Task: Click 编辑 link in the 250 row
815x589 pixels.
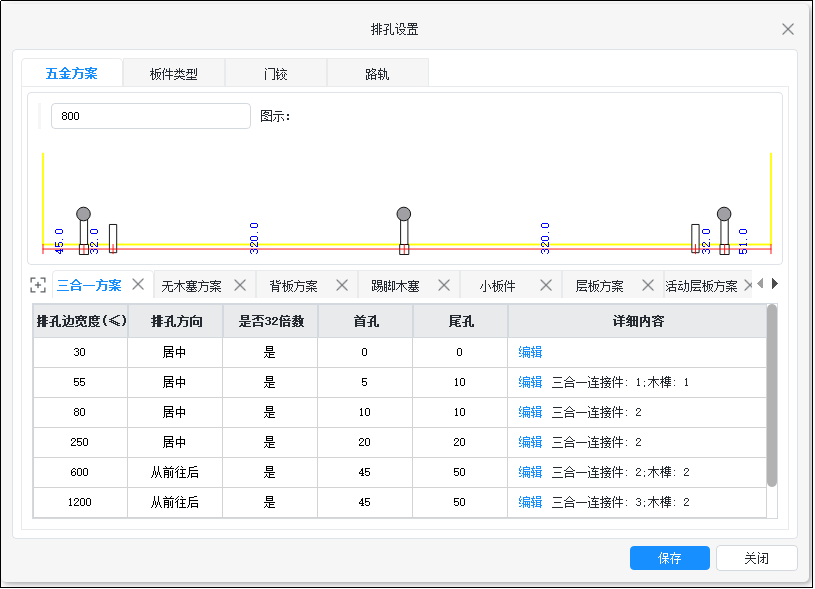Action: tap(530, 442)
